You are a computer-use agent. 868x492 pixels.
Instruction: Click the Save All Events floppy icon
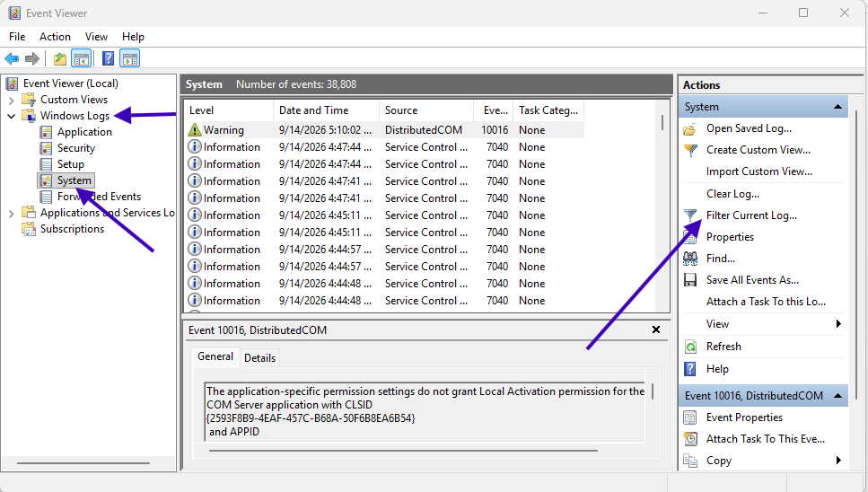point(690,280)
